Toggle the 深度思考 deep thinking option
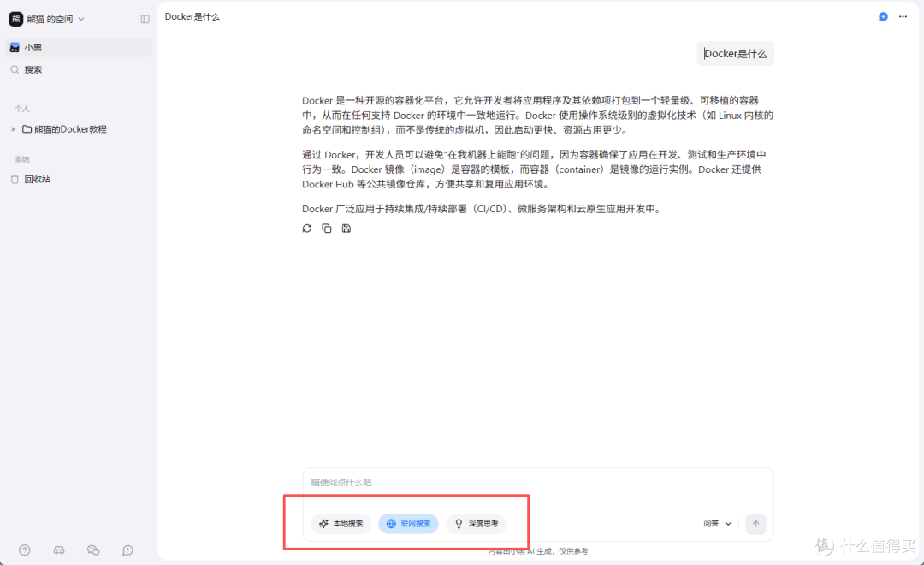The height and width of the screenshot is (565, 924). [477, 523]
